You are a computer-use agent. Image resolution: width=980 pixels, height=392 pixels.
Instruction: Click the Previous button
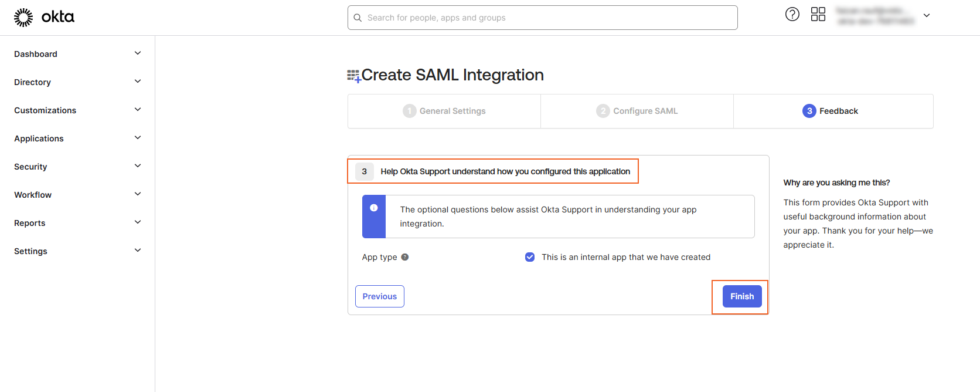tap(379, 296)
